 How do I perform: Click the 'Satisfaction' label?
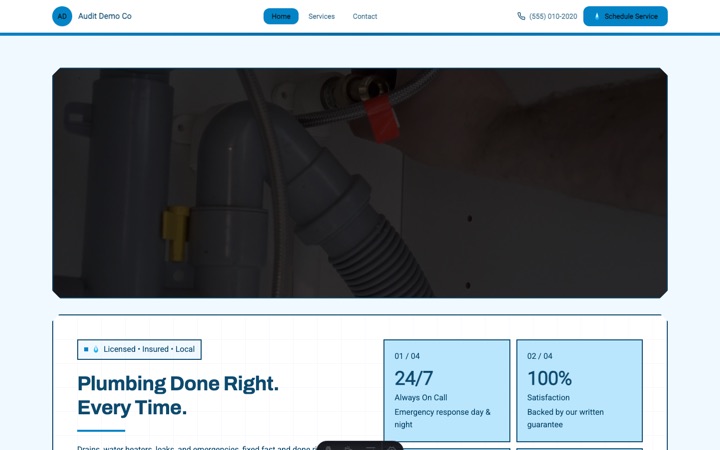[x=548, y=398]
